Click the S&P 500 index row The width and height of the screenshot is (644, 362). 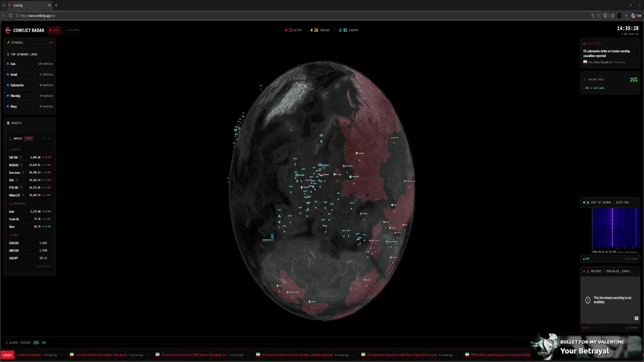click(x=30, y=157)
